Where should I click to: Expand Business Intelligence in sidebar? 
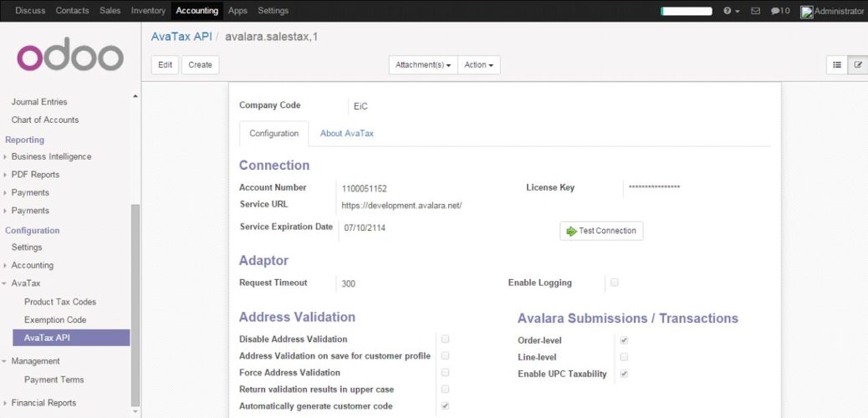click(x=51, y=156)
